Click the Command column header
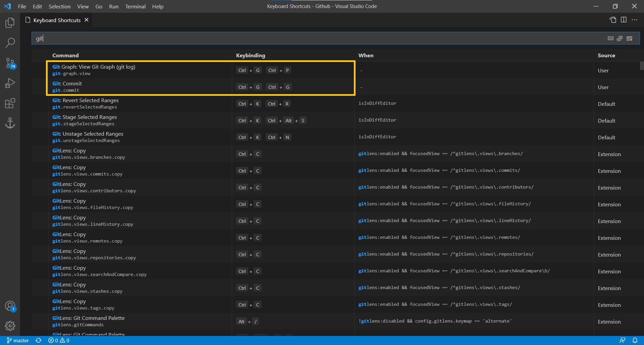Viewport: 644px width, 345px height. click(x=65, y=56)
